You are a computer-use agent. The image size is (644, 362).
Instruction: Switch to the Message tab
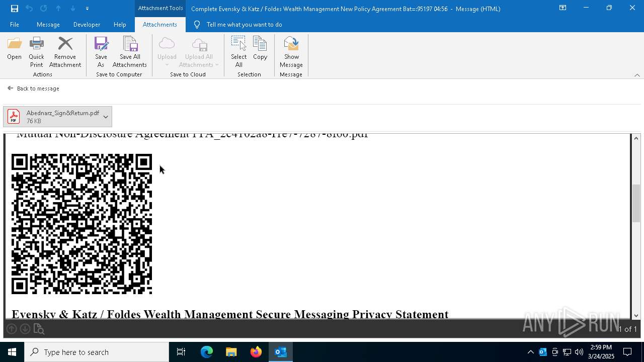(48, 25)
